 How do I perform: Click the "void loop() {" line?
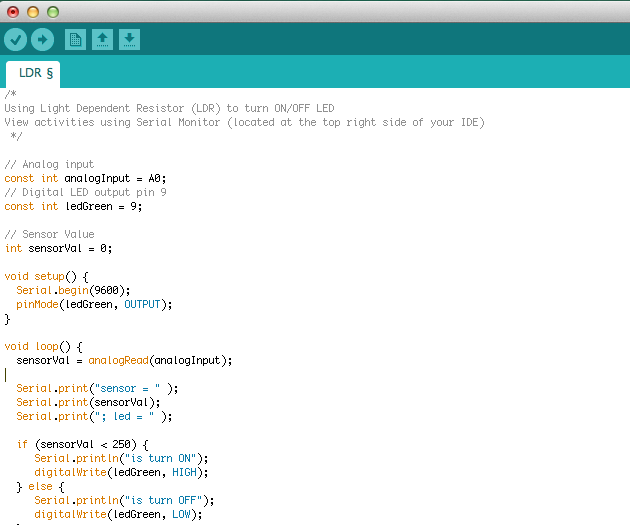[43, 347]
